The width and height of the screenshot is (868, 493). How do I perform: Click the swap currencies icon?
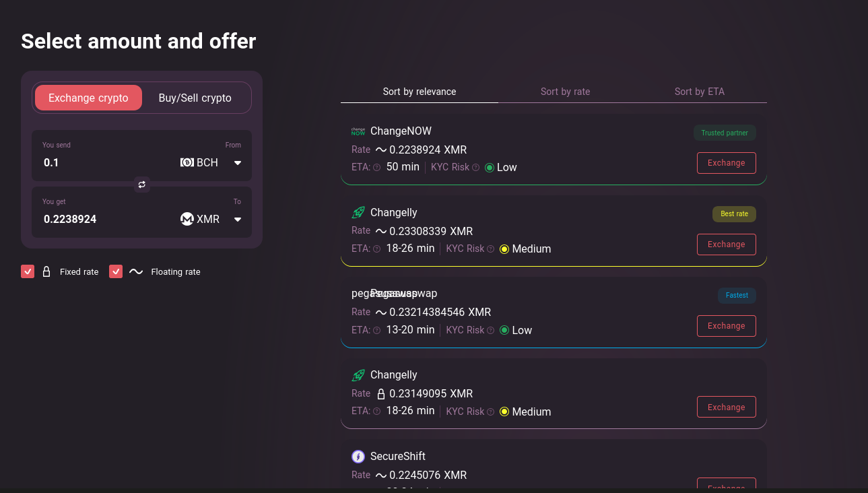click(x=141, y=184)
